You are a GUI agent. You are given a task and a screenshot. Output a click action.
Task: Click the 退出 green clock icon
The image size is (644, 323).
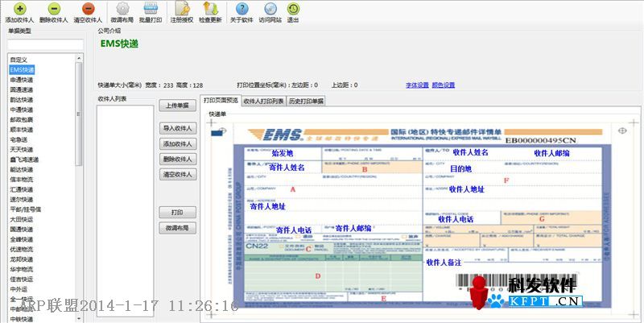[293, 9]
